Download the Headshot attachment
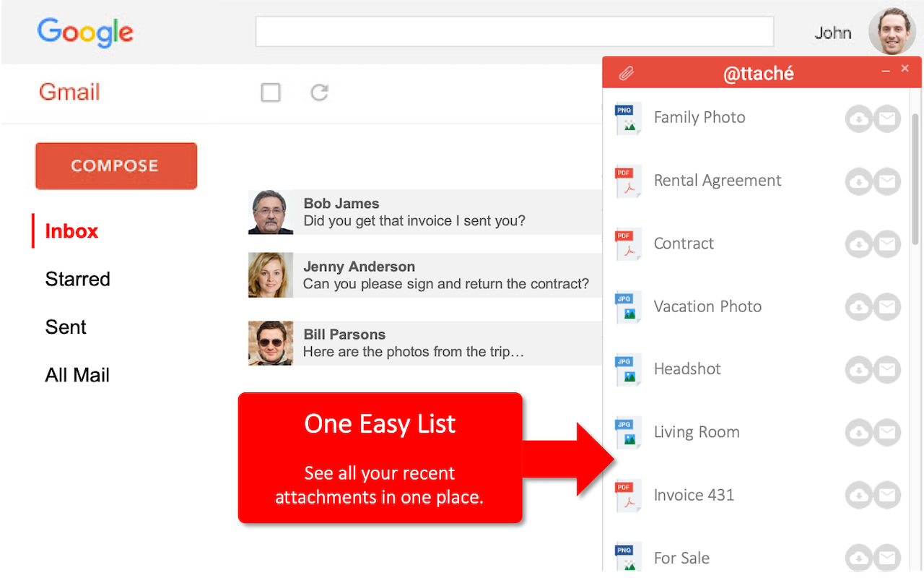924x578 pixels. [858, 369]
